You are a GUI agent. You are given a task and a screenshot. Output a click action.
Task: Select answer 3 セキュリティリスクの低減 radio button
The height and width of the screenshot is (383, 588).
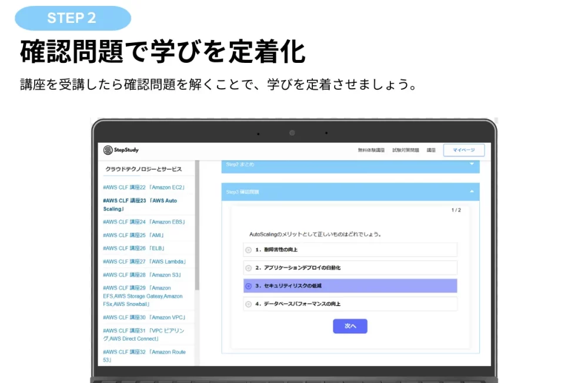[x=249, y=286]
